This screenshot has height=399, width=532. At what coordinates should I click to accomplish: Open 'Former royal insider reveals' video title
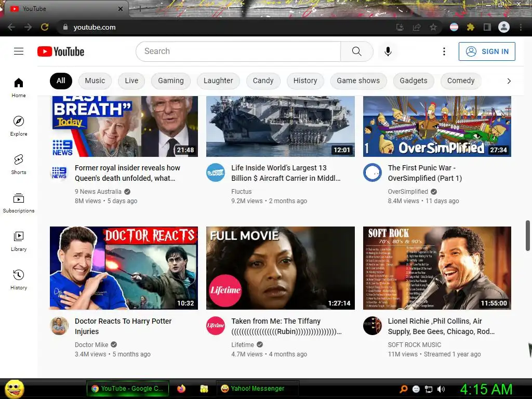[x=127, y=173]
